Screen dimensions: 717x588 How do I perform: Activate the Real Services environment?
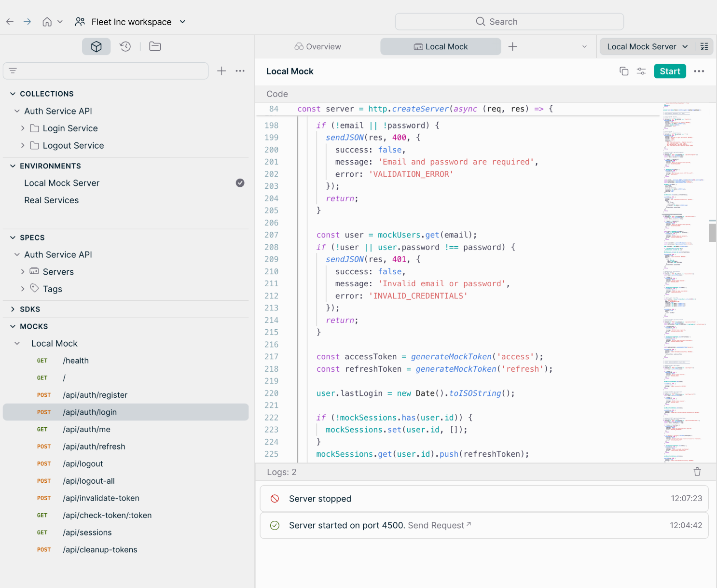click(x=51, y=200)
